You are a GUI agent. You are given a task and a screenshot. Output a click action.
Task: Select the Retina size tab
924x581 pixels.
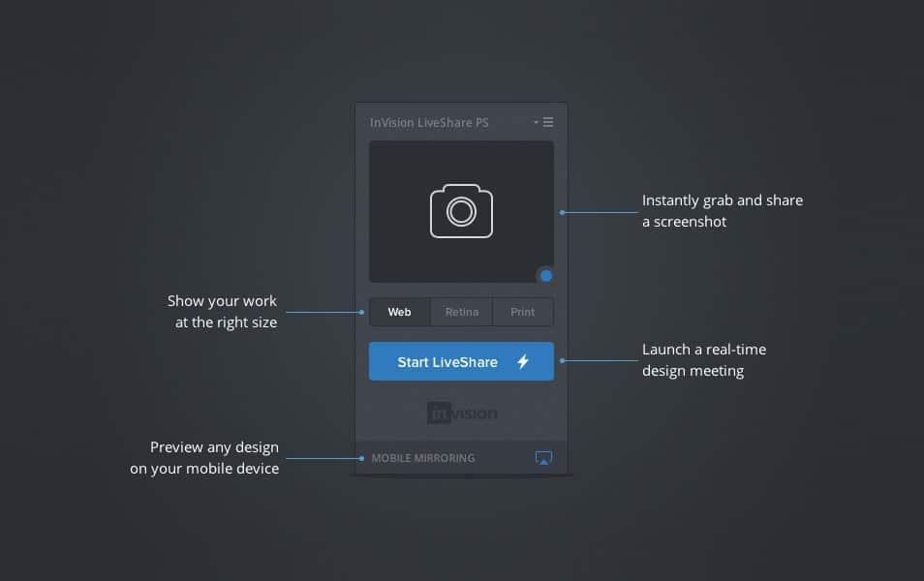tap(462, 312)
